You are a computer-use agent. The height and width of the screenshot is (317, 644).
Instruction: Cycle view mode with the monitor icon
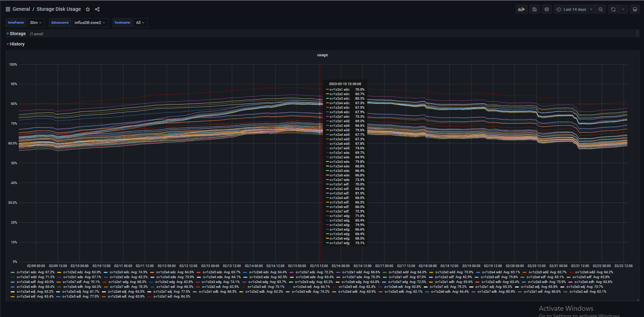635,9
